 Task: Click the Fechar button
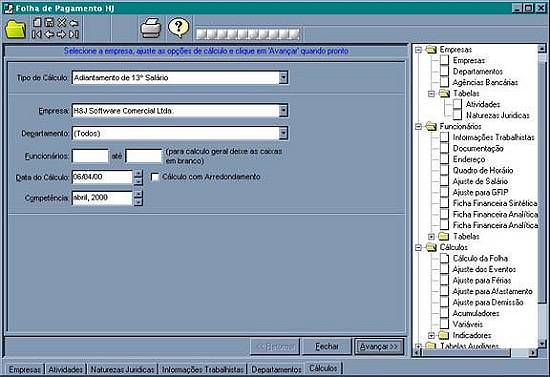pyautogui.click(x=327, y=346)
